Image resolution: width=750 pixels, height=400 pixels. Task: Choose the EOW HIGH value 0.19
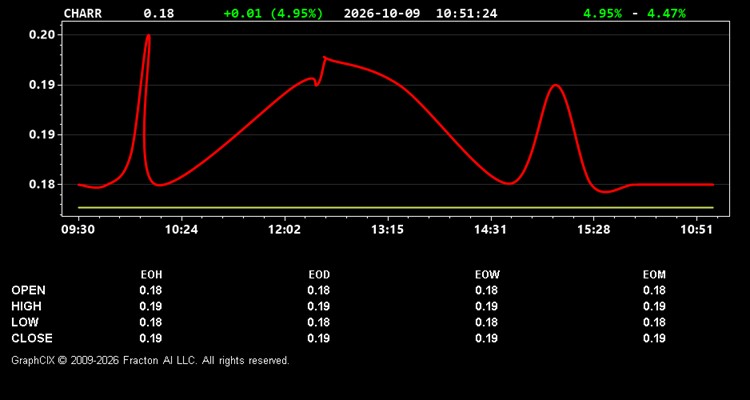[486, 306]
